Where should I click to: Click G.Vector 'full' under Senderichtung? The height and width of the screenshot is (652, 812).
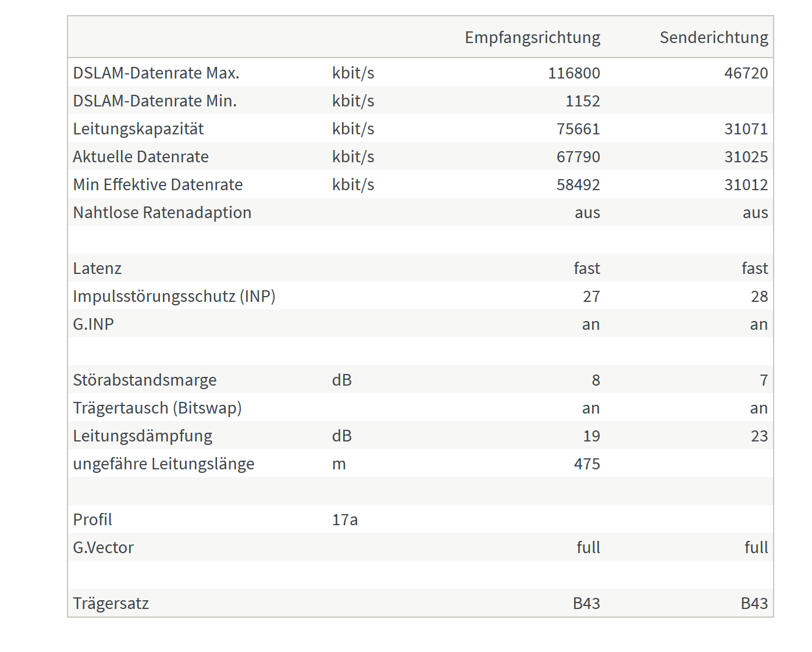(x=756, y=547)
